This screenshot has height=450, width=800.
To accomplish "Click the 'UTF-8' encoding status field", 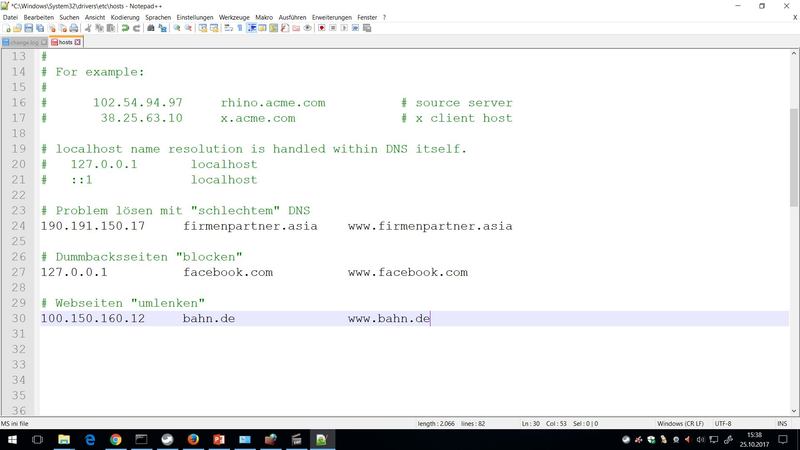I will (722, 423).
